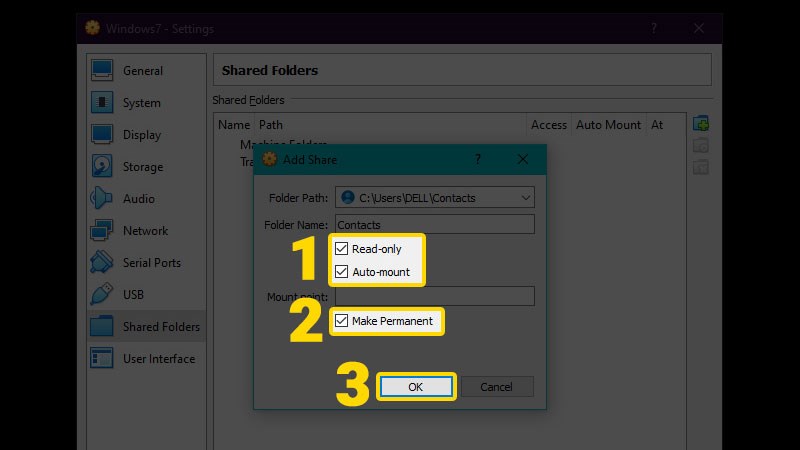The height and width of the screenshot is (450, 800).
Task: Click the remove shared folder icon
Action: (x=701, y=167)
